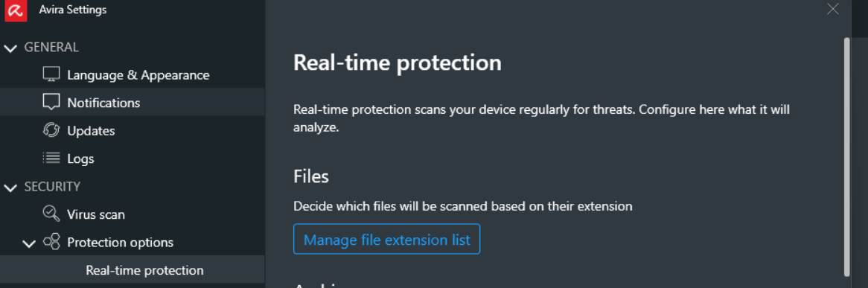The width and height of the screenshot is (868, 288).
Task: Click the red Avira logo icon
Action: click(16, 10)
